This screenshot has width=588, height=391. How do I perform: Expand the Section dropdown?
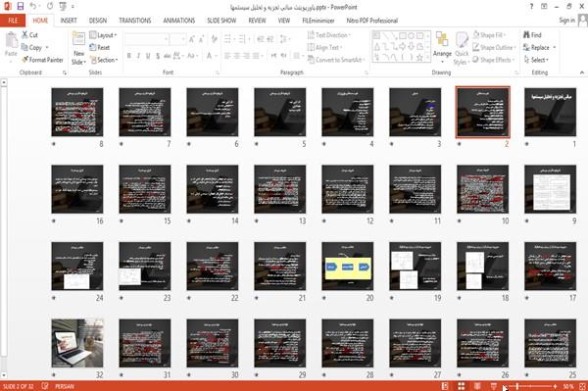[x=104, y=60]
